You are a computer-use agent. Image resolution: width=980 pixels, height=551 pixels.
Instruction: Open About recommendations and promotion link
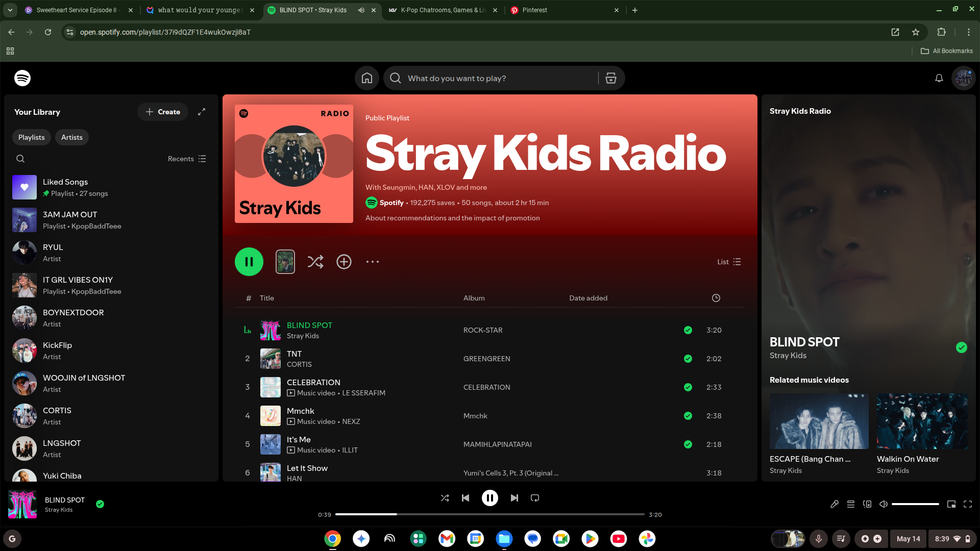click(452, 218)
